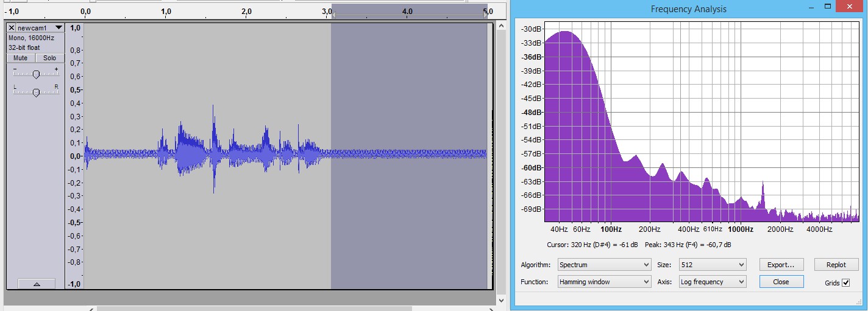Click the track gain slider handle
Viewport: 868px width, 311px height.
(x=36, y=74)
